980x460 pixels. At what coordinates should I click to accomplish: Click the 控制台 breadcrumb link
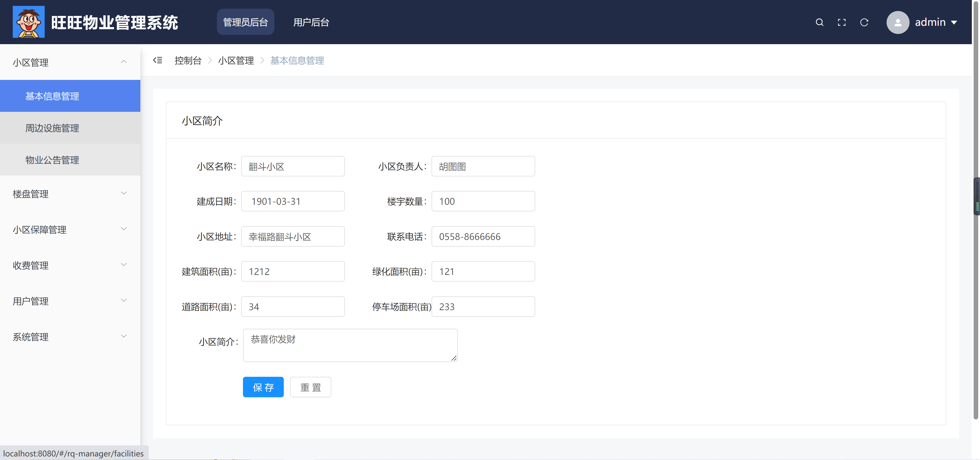point(188,60)
